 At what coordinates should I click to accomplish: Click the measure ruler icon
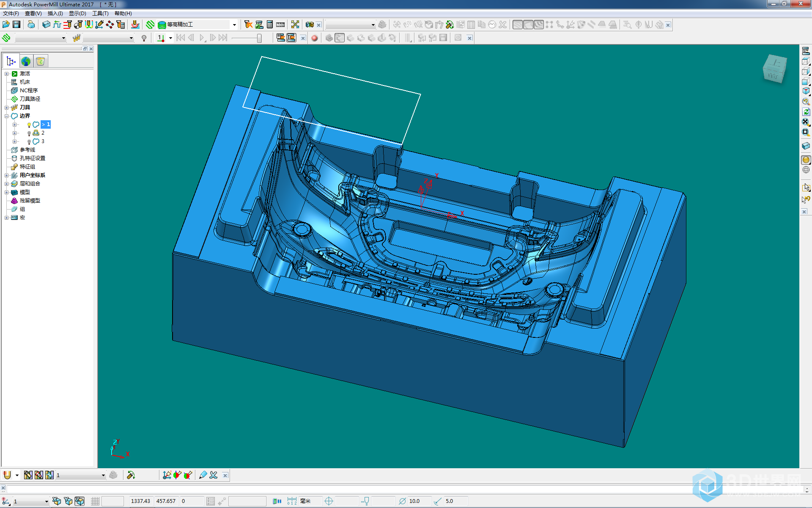(x=280, y=25)
